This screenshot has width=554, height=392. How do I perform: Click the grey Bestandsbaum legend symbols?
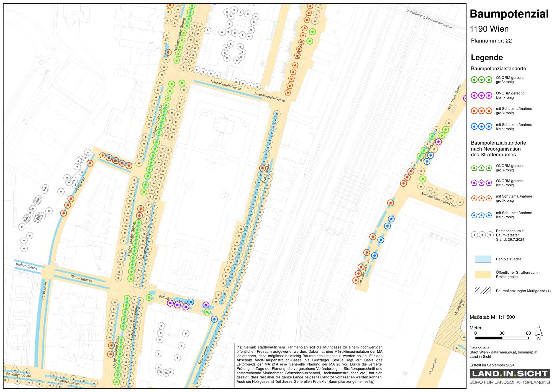click(482, 235)
